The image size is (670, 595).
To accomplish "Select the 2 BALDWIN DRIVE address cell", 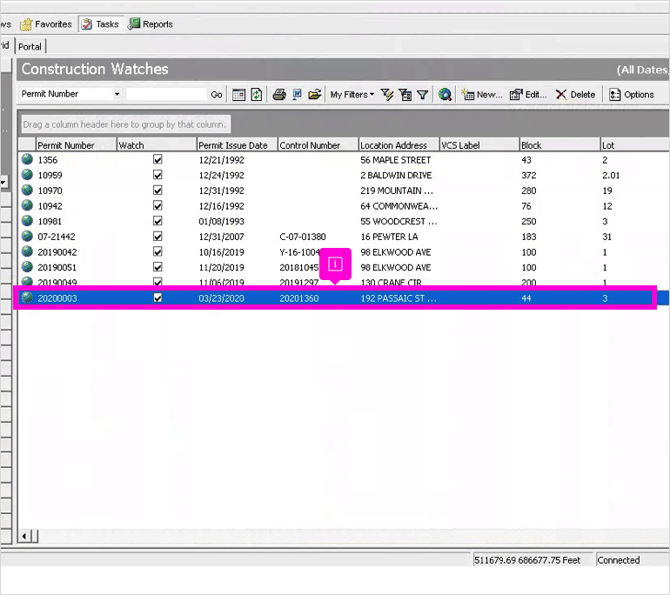I will (396, 175).
